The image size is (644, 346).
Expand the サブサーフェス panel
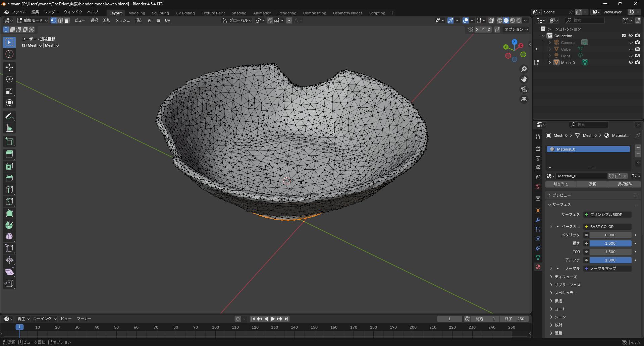click(x=567, y=285)
